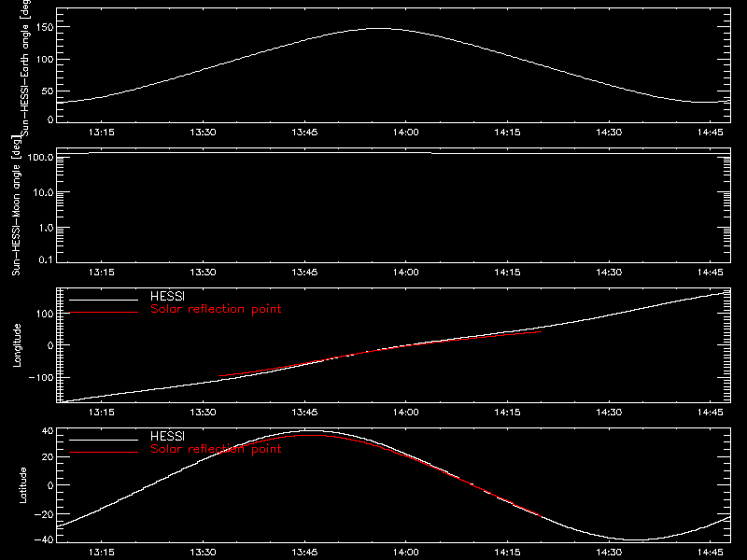Click HESSI legend text in Latitude plot
This screenshot has height=560, width=747.
pyautogui.click(x=167, y=436)
